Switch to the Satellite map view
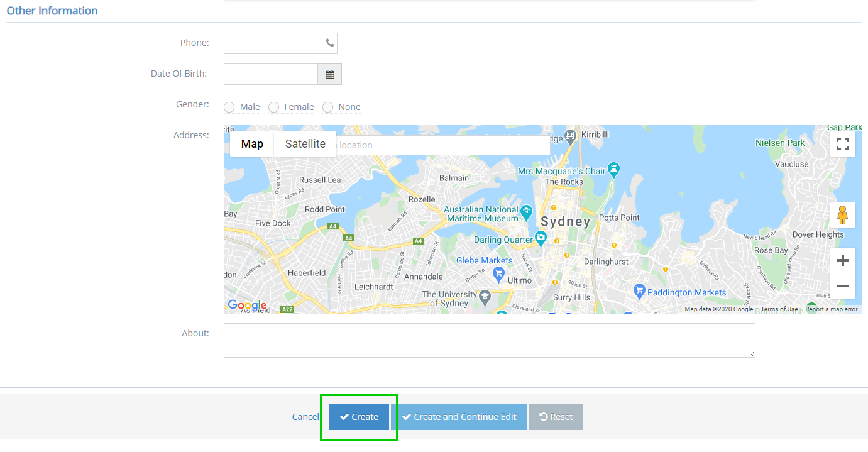Image resolution: width=868 pixels, height=452 pixels. (x=305, y=144)
